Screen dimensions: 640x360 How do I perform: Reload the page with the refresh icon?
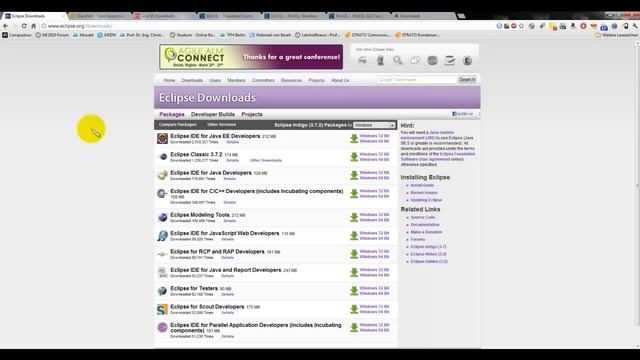point(24,26)
